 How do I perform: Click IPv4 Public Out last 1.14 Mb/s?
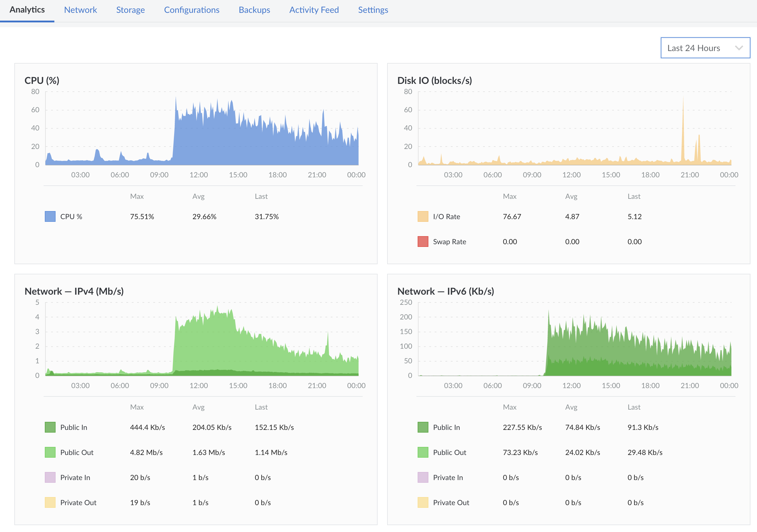click(271, 452)
